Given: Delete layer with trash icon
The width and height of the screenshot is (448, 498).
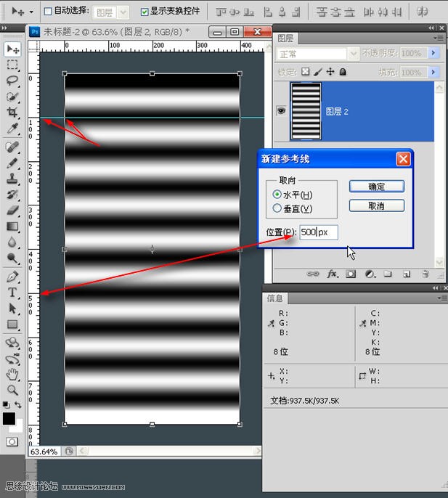Looking at the screenshot, I should pyautogui.click(x=425, y=274).
